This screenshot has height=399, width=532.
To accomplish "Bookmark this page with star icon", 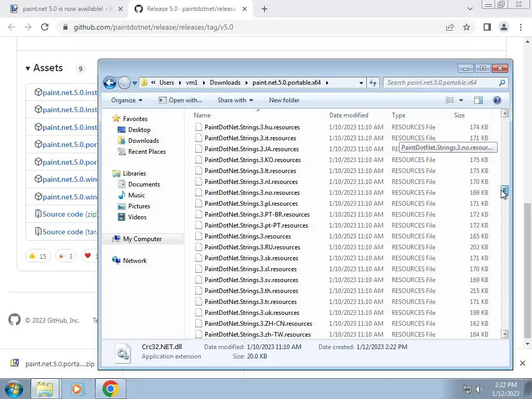I will pos(467,27).
